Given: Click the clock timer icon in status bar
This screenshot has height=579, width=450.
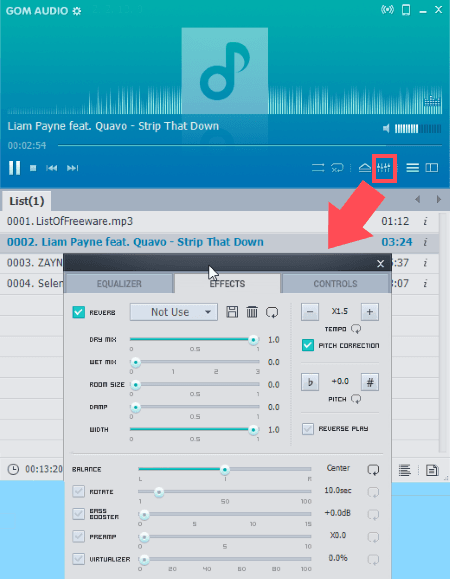Looking at the screenshot, I should click(x=13, y=469).
